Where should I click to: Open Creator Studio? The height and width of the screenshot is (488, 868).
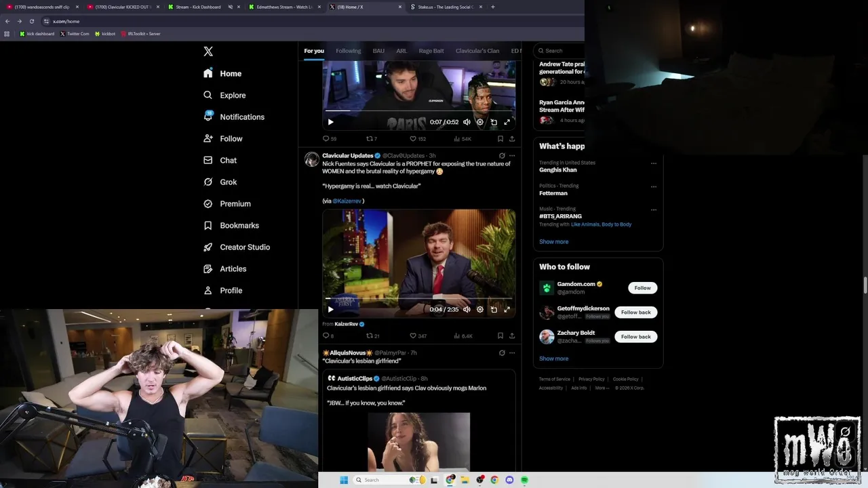click(237, 247)
